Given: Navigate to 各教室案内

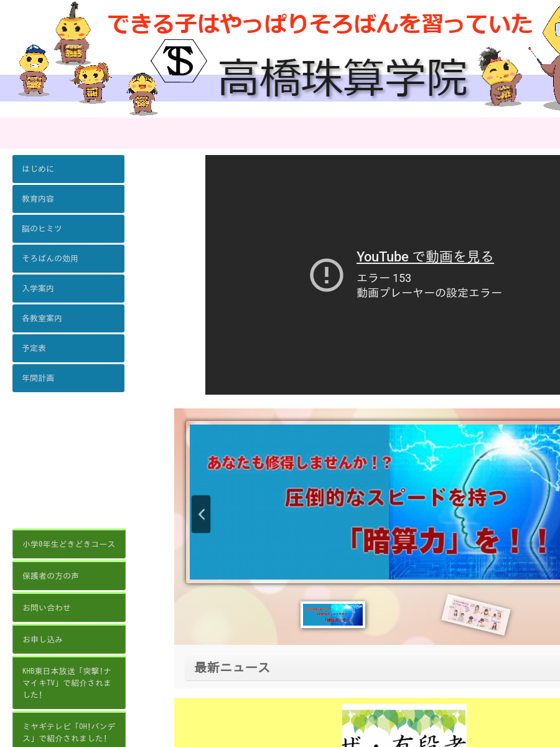Looking at the screenshot, I should pyautogui.click(x=68, y=318).
